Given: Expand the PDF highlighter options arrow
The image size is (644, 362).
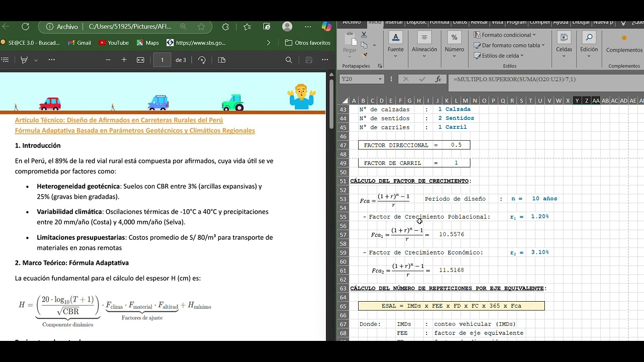Looking at the screenshot, I should pyautogui.click(x=36, y=60).
